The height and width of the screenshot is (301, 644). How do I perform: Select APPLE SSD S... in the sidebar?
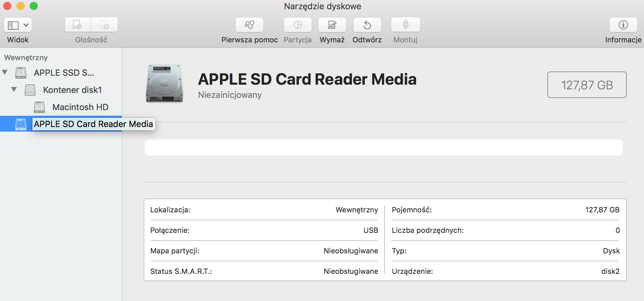pos(64,73)
